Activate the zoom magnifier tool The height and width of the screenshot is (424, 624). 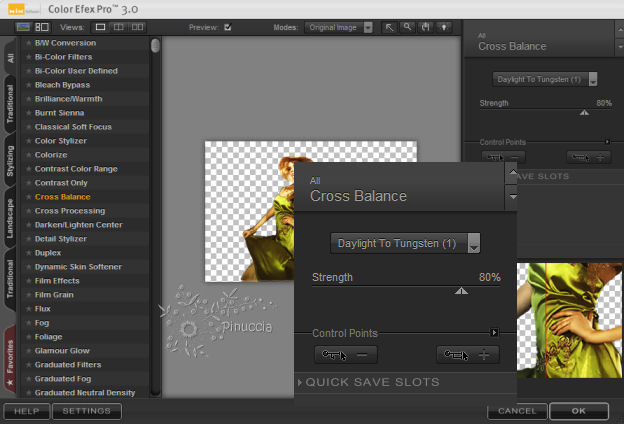pos(407,27)
